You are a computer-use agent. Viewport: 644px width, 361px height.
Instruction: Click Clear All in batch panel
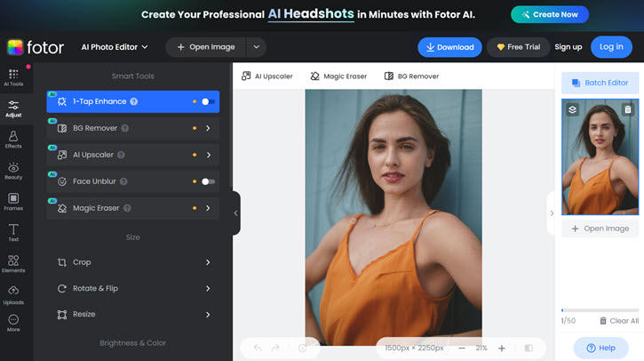pyautogui.click(x=619, y=321)
